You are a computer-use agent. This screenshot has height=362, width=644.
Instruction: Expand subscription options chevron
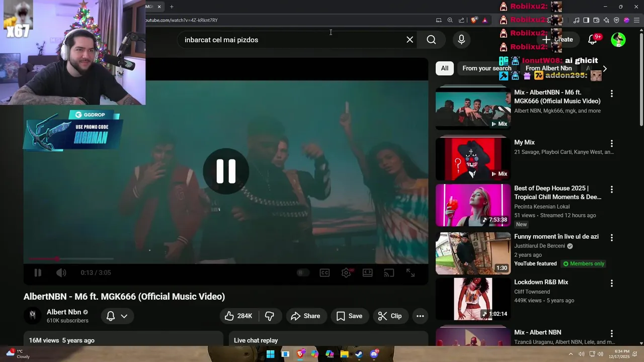point(124,316)
